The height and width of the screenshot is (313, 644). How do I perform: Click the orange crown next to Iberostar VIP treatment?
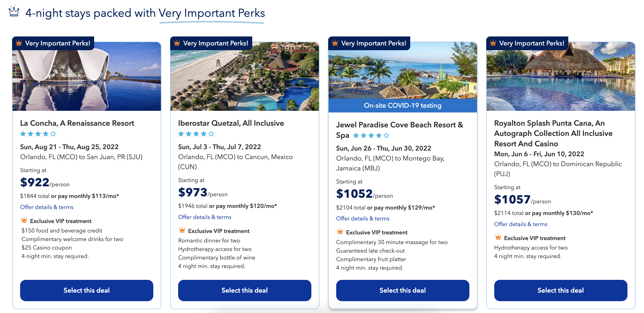click(182, 230)
